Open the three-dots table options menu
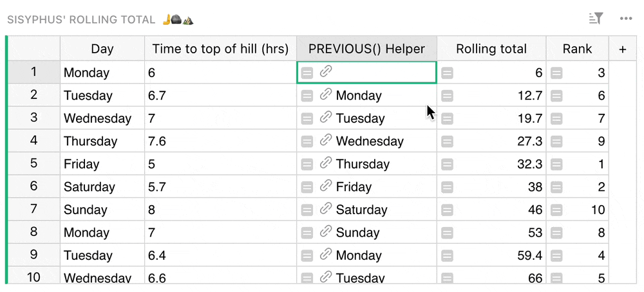 (626, 19)
